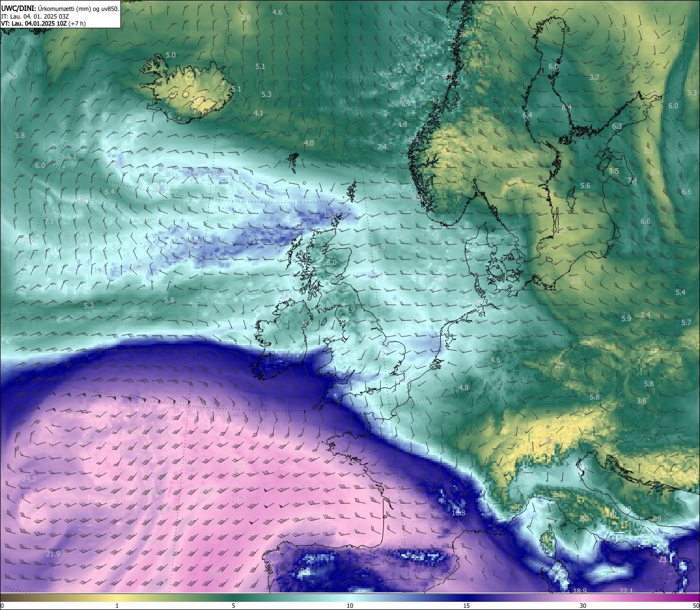The height and width of the screenshot is (610, 700).
Task: Click the '50' label on the colour scale
Action: [x=696, y=606]
